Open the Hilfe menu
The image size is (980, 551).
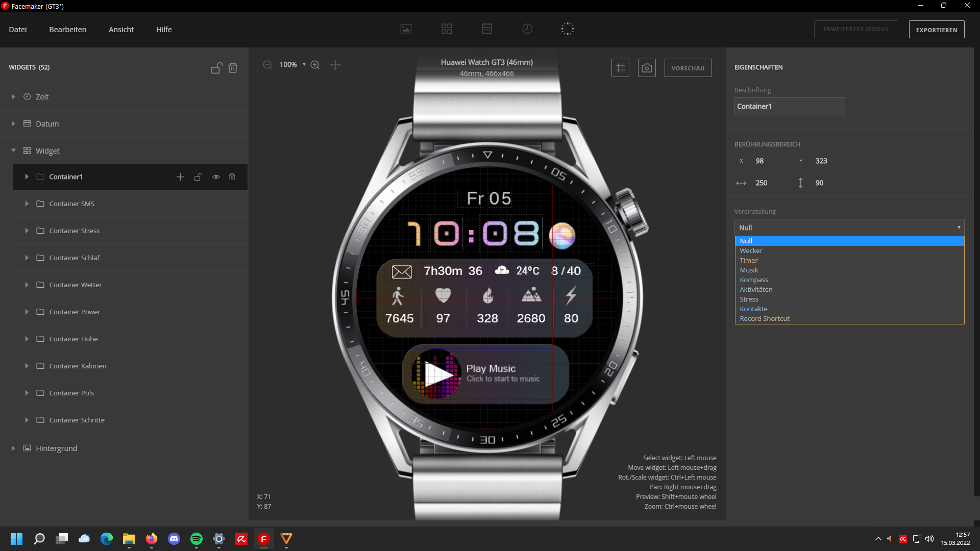point(164,30)
